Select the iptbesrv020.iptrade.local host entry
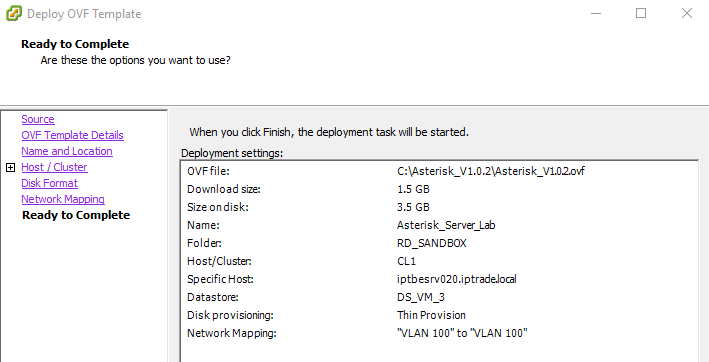Screen dimensions: 709x362 coord(457,279)
